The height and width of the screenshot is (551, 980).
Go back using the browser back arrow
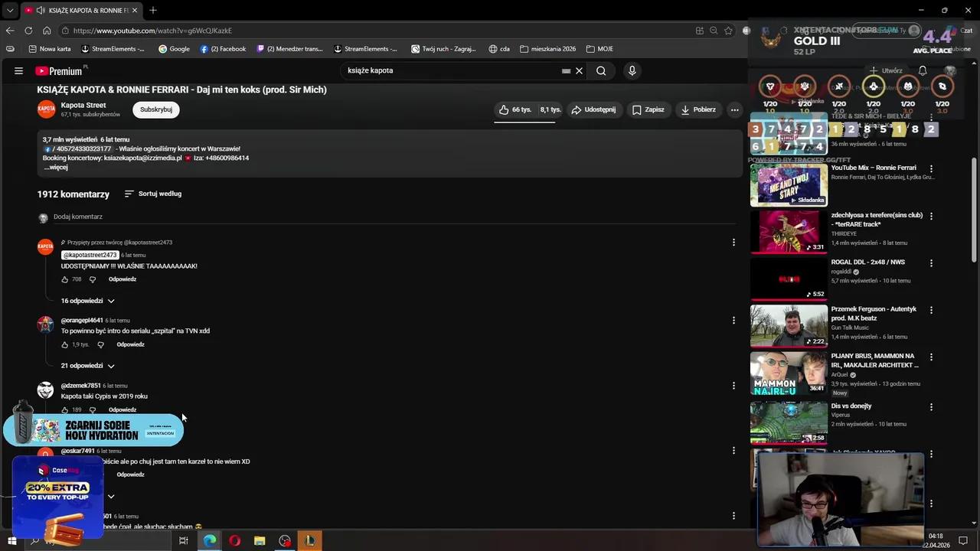pyautogui.click(x=9, y=31)
